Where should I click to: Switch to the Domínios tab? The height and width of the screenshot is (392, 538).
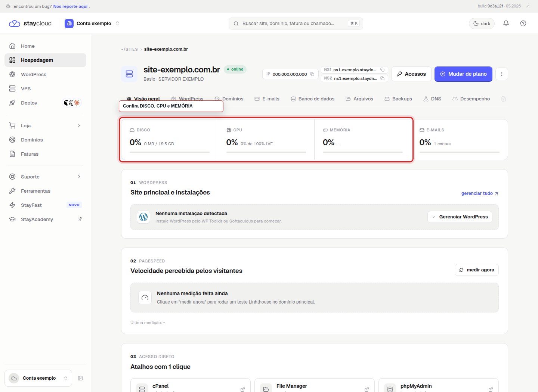pos(229,99)
